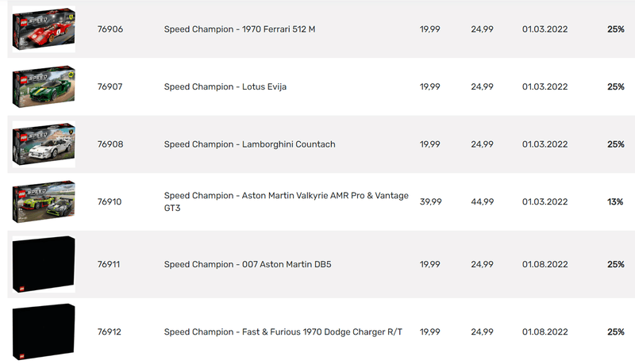Image resolution: width=635 pixels, height=364 pixels.
Task: Open Aston Martin Valkyrie AMR Pro & Vantage title
Action: (x=286, y=201)
